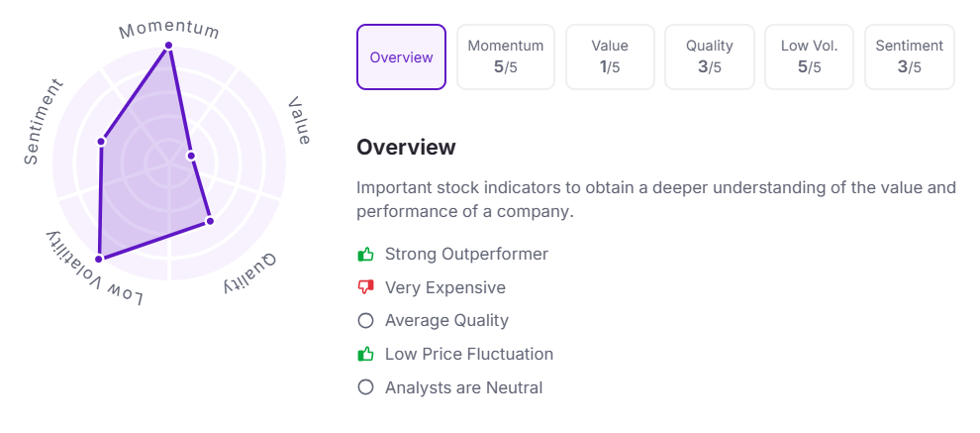Select the Quality data point on radar chart
The image size is (980, 433).
click(209, 221)
